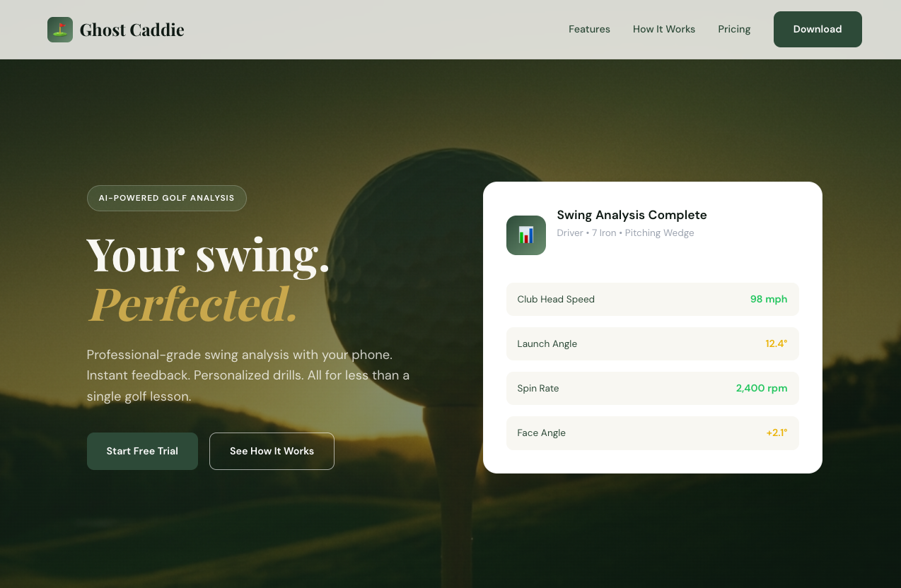The height and width of the screenshot is (588, 901).
Task: Click the Driver, 7 Iron, Pitching Wedge subtitle
Action: tap(625, 233)
